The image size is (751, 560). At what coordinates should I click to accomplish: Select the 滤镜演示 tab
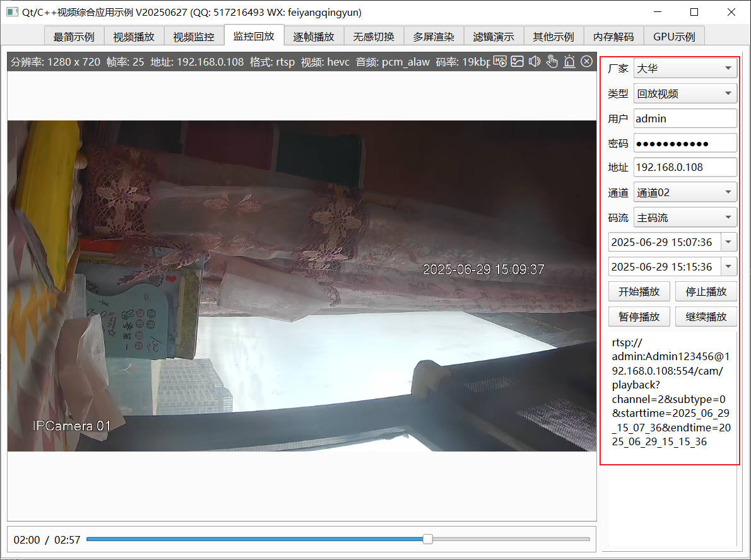494,37
